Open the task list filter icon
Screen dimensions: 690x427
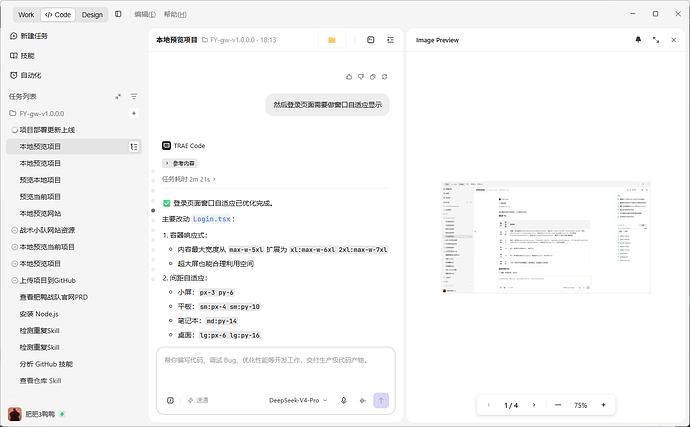pos(134,96)
